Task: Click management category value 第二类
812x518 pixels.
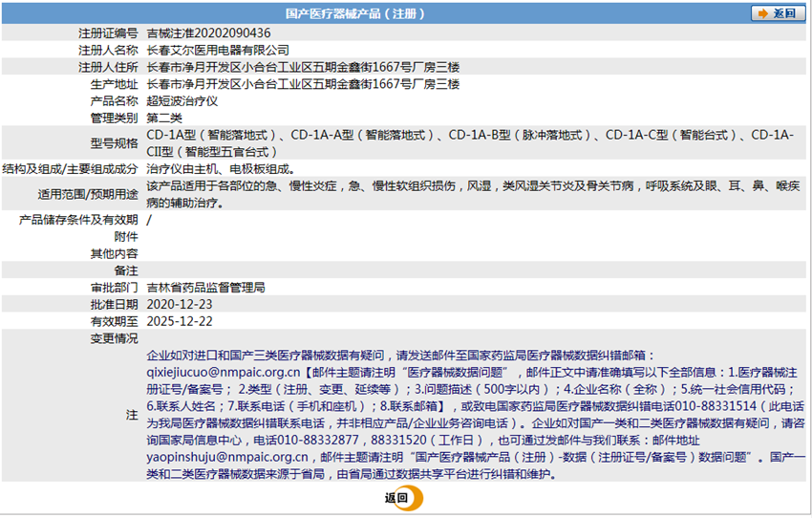Action: [x=164, y=119]
